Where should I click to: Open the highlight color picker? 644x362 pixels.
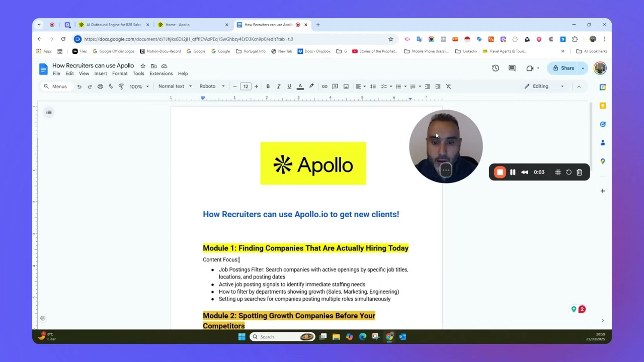click(311, 86)
